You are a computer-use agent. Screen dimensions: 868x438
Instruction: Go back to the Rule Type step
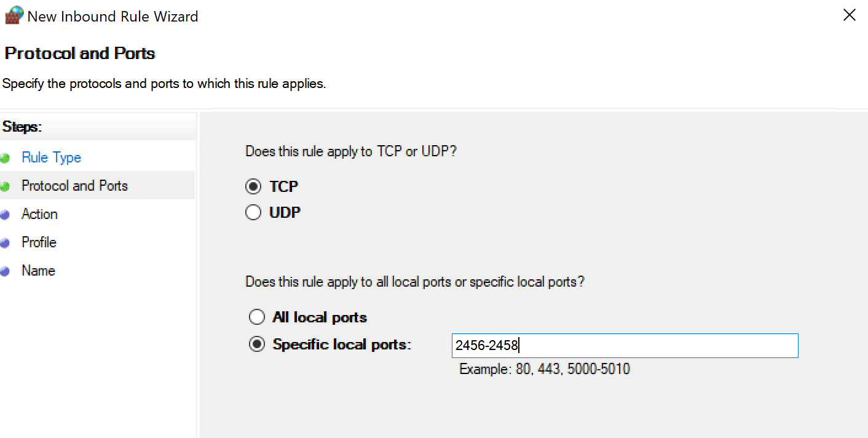pos(51,157)
